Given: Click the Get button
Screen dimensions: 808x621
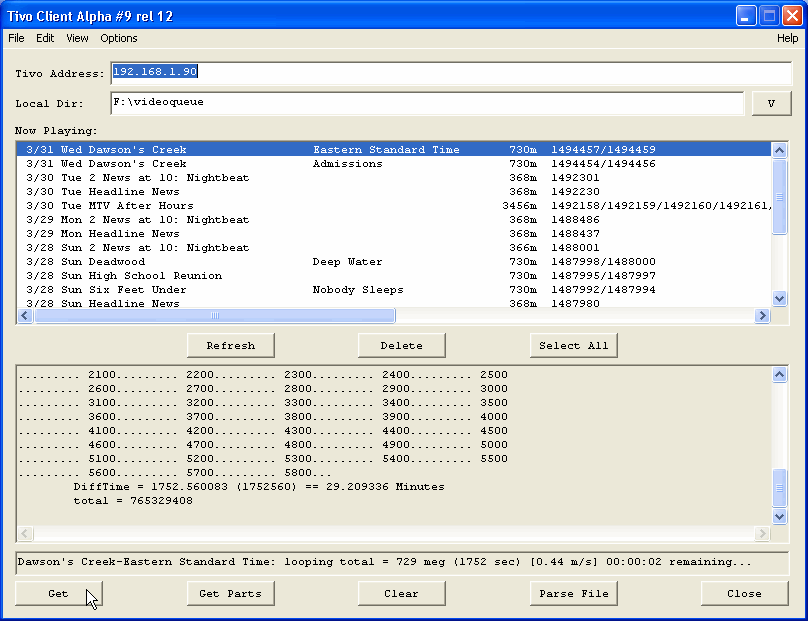Looking at the screenshot, I should click(x=58, y=593).
